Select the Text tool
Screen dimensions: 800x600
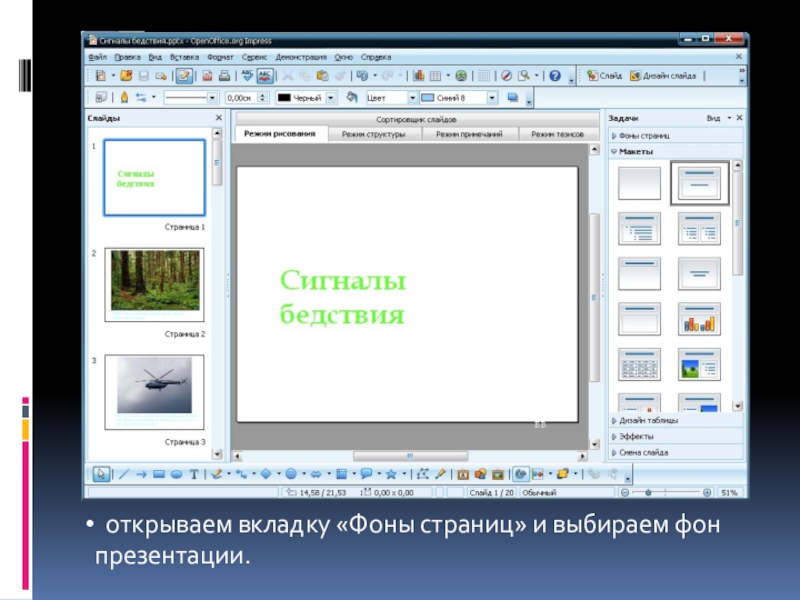[194, 475]
